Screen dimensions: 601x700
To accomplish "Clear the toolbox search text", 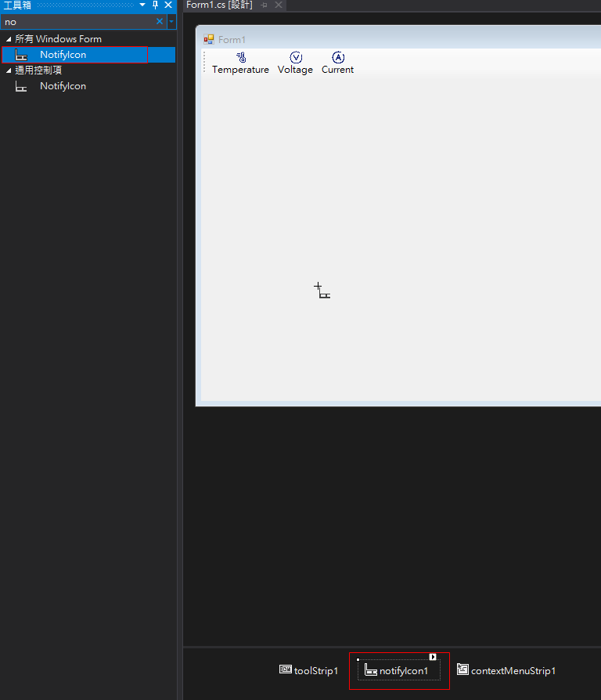I will tap(160, 21).
